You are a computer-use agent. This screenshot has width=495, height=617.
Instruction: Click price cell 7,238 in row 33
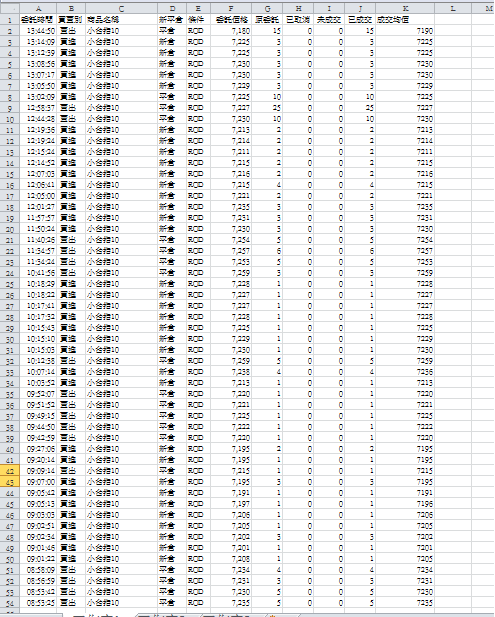pyautogui.click(x=231, y=372)
